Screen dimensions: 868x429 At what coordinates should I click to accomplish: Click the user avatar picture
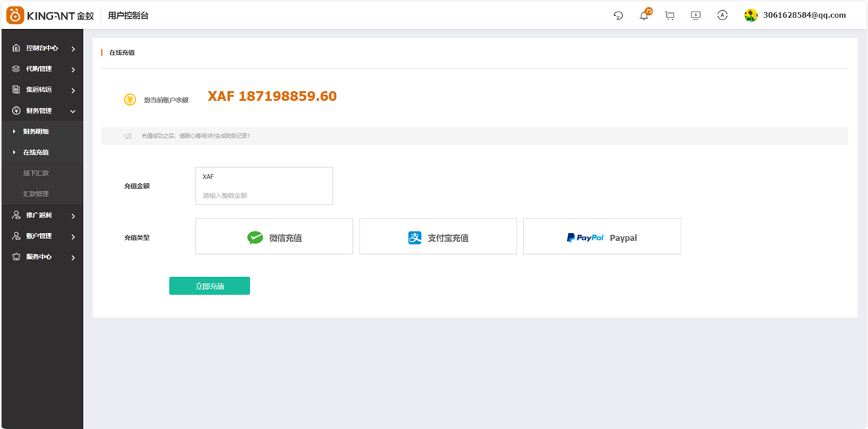point(752,15)
